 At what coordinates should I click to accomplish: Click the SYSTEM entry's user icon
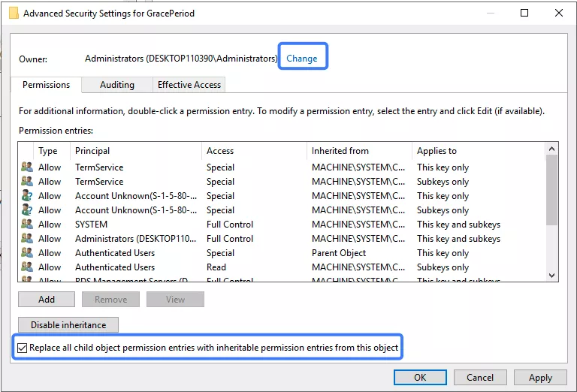coord(27,225)
